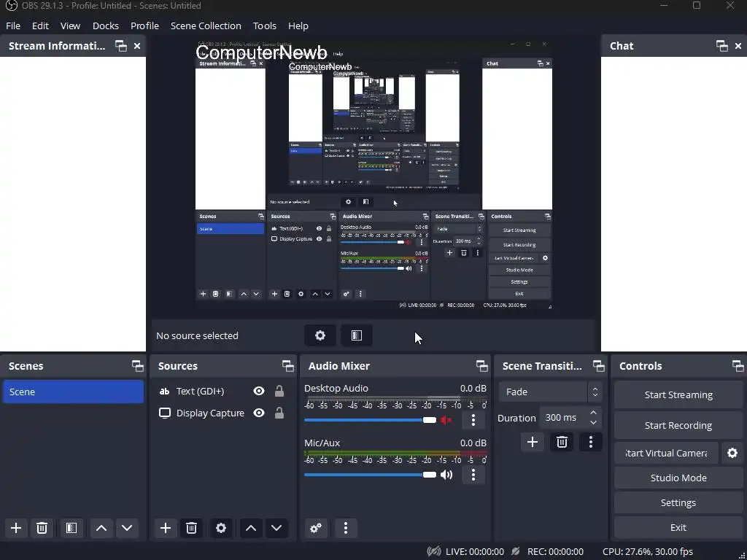Select Text (GDI+) source row
The height and width of the screenshot is (560, 747).
[223, 391]
